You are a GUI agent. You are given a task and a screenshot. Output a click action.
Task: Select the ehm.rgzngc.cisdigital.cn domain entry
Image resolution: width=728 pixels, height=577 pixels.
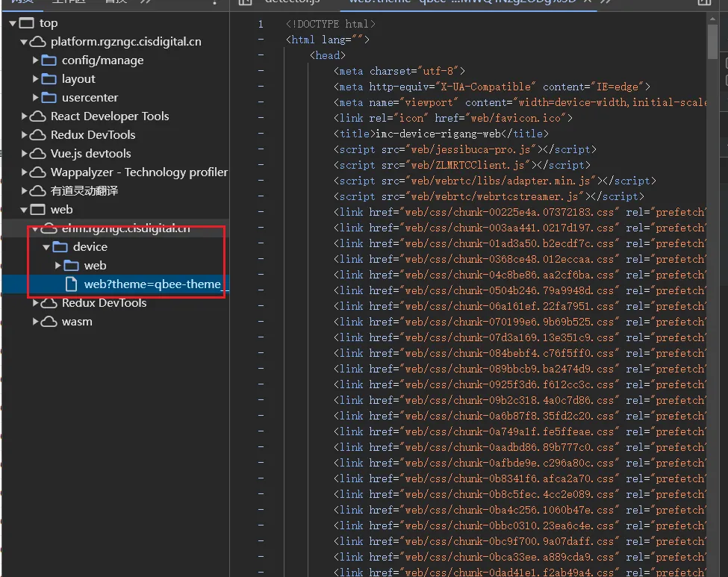coord(126,228)
